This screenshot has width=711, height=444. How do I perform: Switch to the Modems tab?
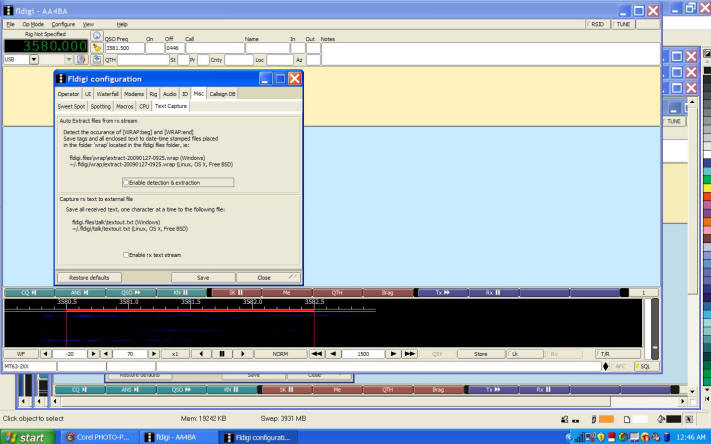134,94
